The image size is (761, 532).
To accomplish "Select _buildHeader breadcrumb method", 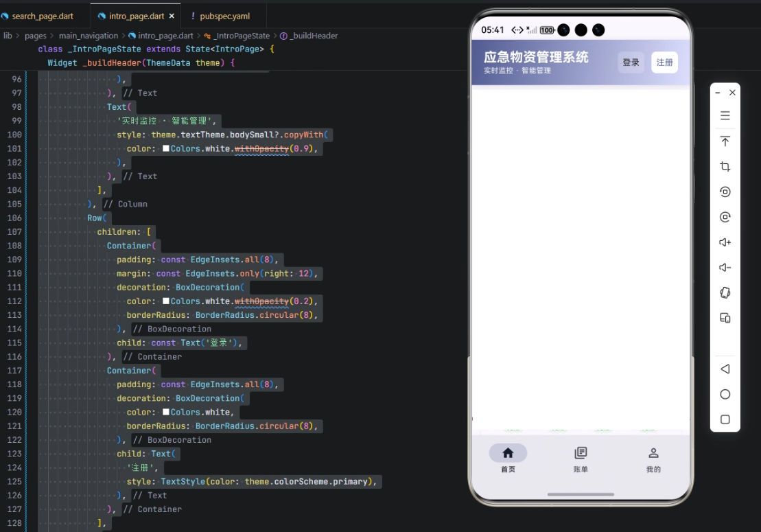I will pyautogui.click(x=314, y=36).
